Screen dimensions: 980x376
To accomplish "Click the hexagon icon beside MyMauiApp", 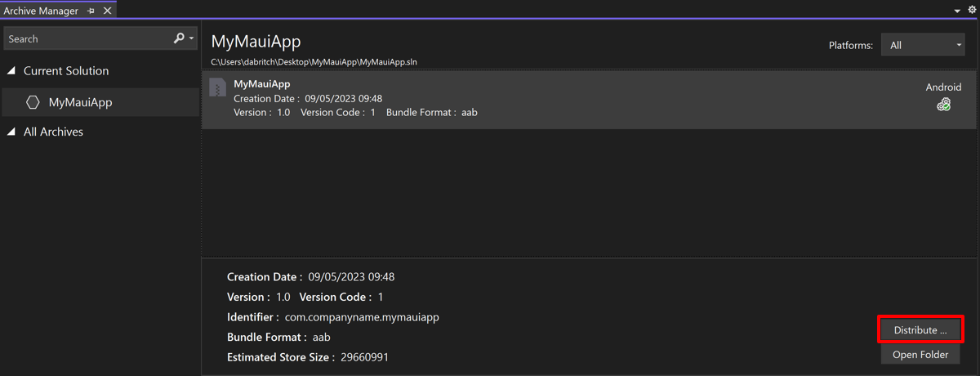I will (x=33, y=102).
